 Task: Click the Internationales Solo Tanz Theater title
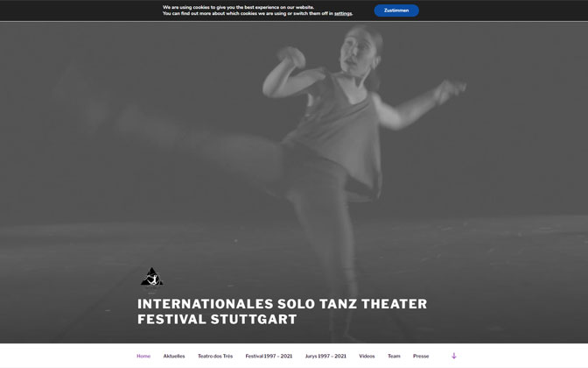point(282,311)
